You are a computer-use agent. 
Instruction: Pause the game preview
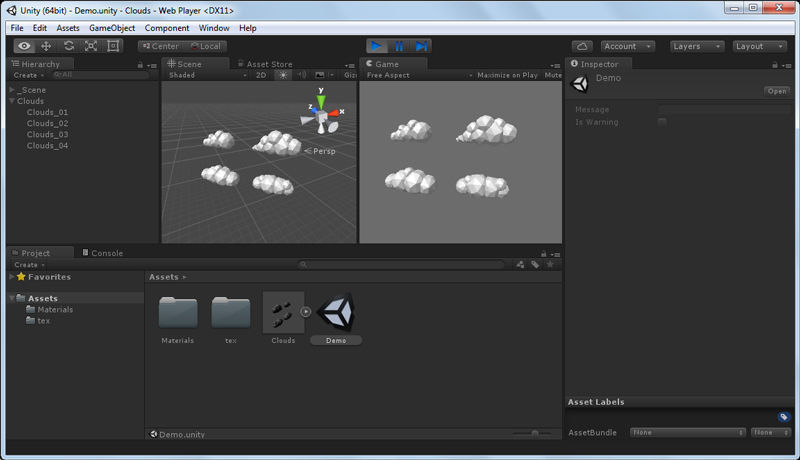399,46
